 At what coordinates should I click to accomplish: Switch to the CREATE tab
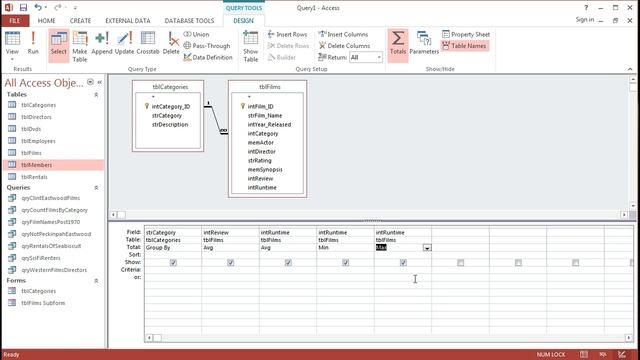point(80,20)
